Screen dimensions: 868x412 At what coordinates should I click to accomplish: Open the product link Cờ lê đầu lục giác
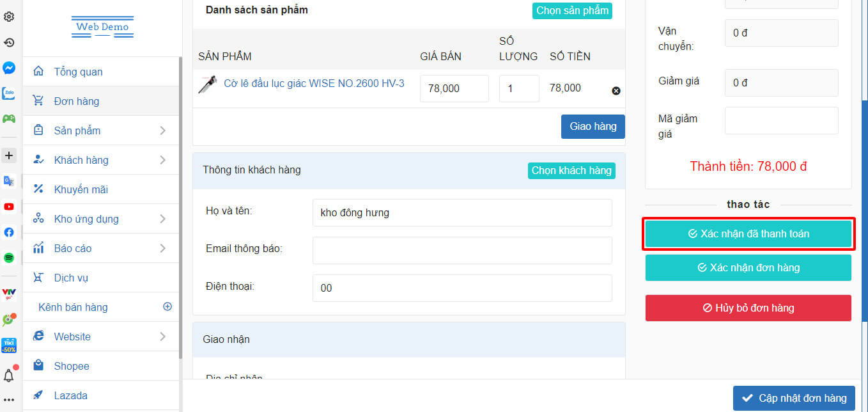coord(313,84)
